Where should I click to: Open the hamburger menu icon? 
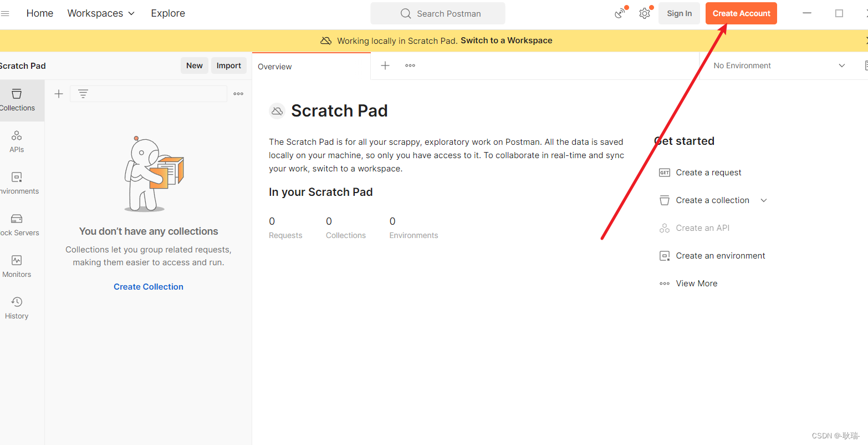[x=5, y=13]
